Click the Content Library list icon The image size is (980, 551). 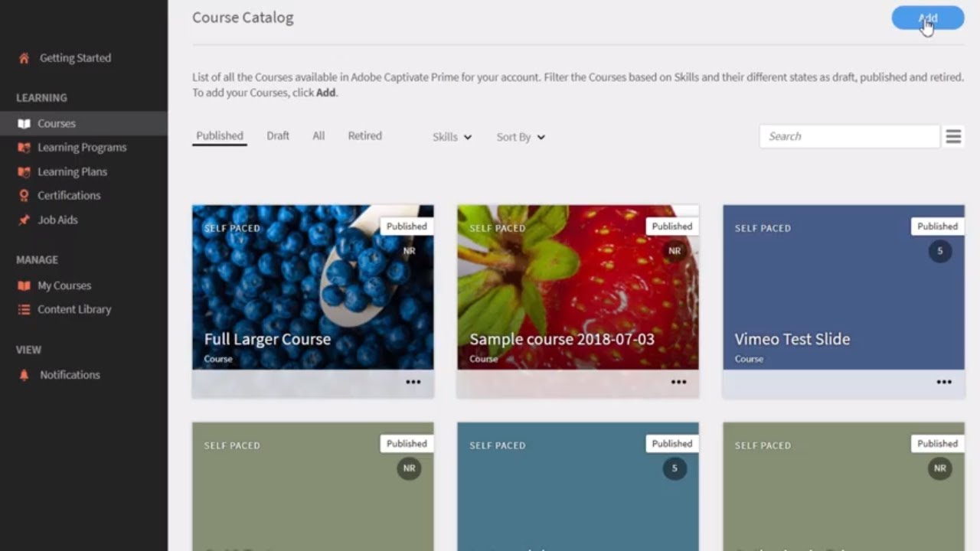(24, 310)
